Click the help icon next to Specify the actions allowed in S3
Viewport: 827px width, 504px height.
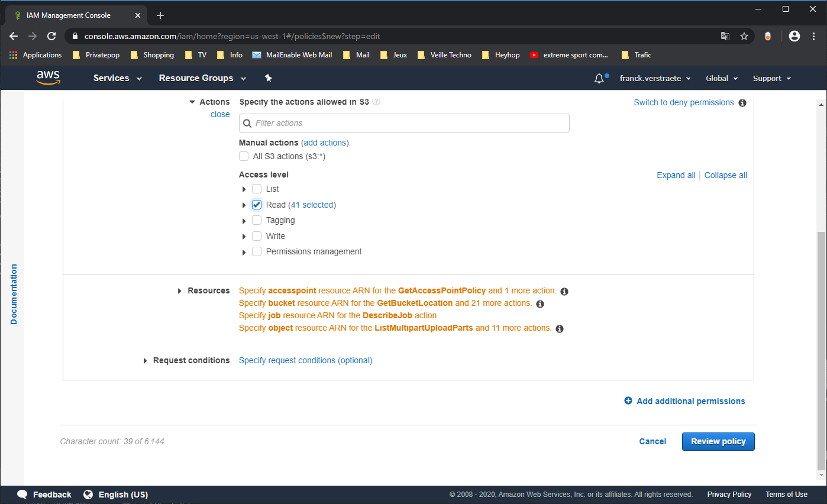pyautogui.click(x=377, y=102)
